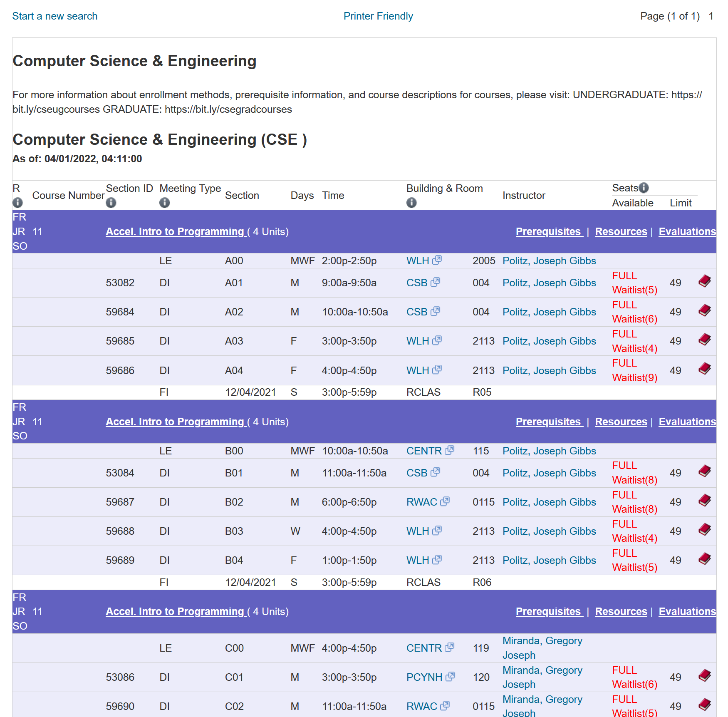Image resolution: width=728 pixels, height=717 pixels.
Task: Click the external map icon beside WLH for A03
Action: coord(437,340)
